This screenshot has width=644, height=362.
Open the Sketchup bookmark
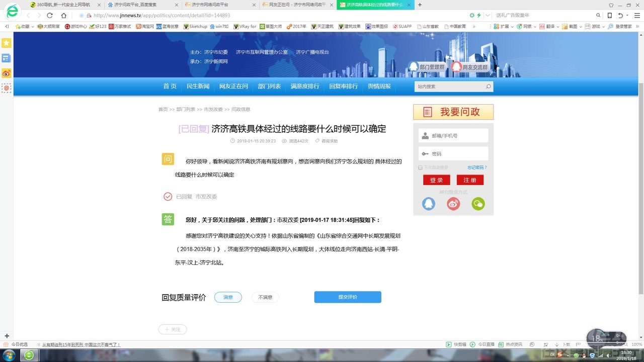point(195,26)
